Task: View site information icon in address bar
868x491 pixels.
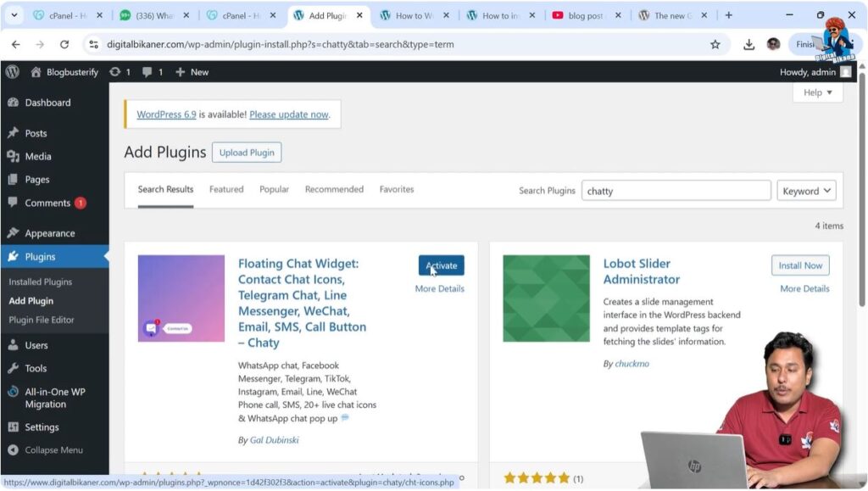Action: [x=93, y=44]
